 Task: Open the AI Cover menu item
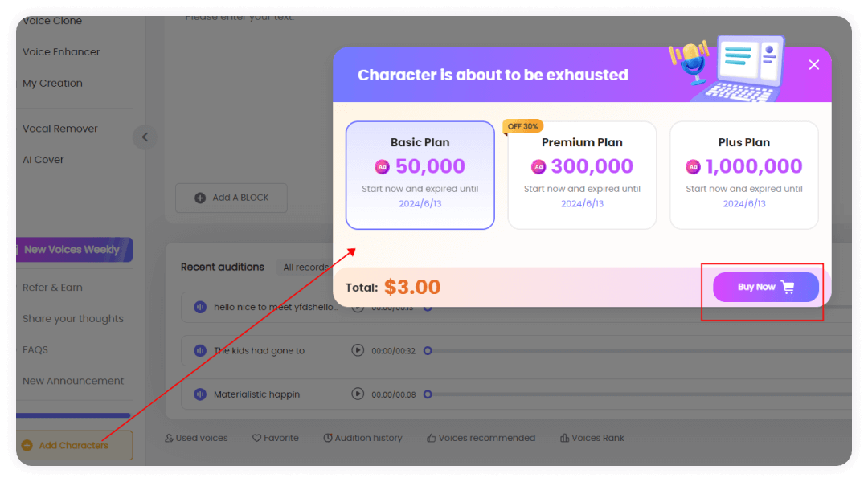43,159
